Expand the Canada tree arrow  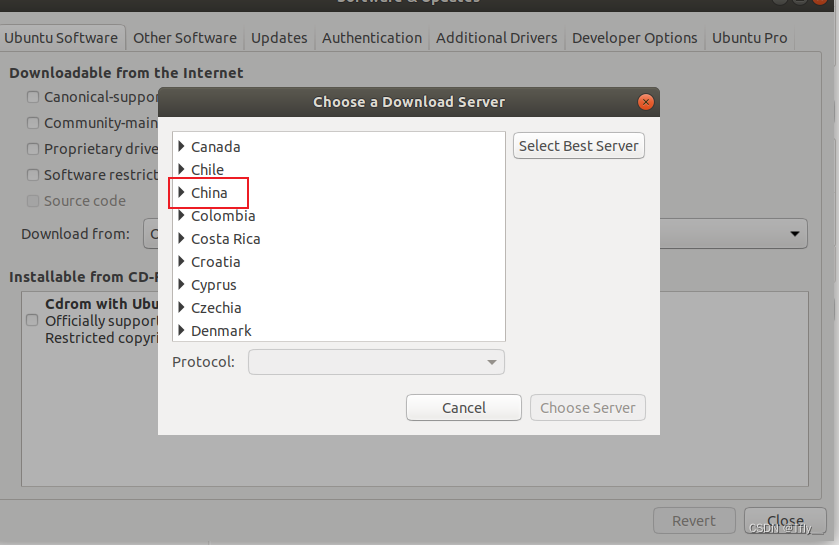(x=181, y=147)
